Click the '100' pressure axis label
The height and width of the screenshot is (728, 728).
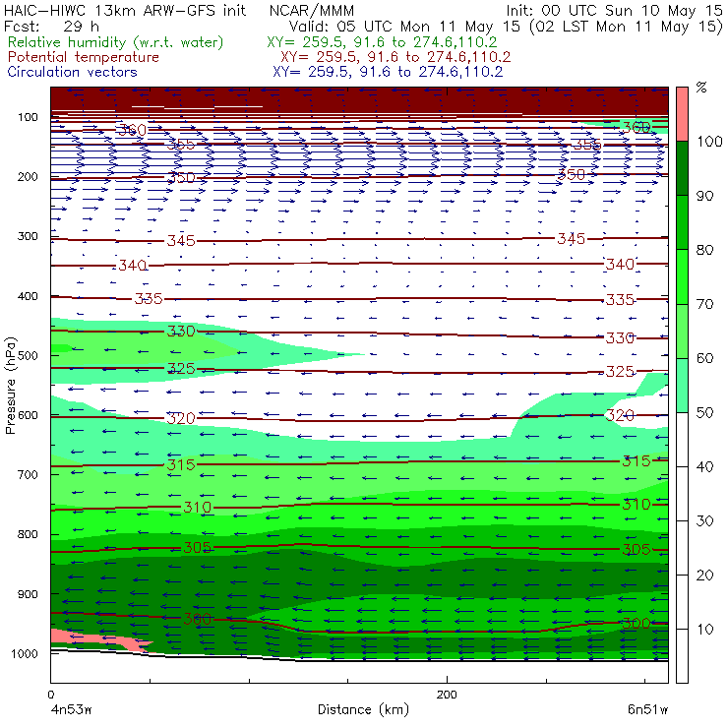[28, 117]
